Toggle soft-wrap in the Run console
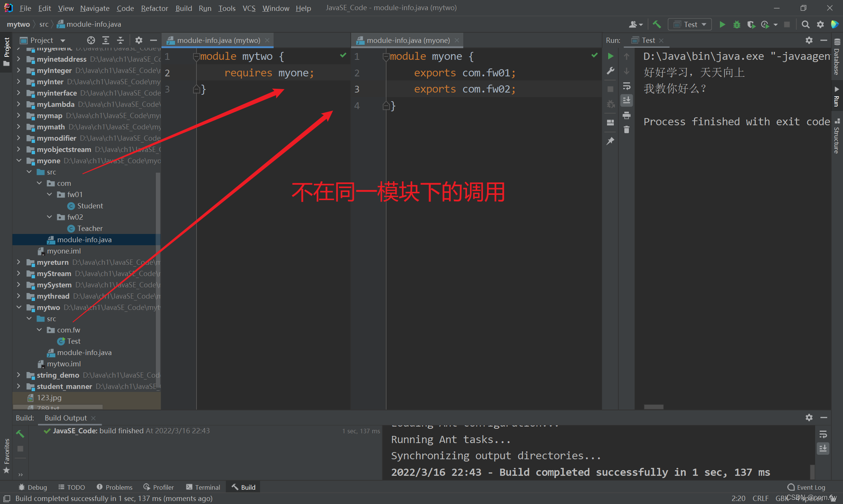 627,86
